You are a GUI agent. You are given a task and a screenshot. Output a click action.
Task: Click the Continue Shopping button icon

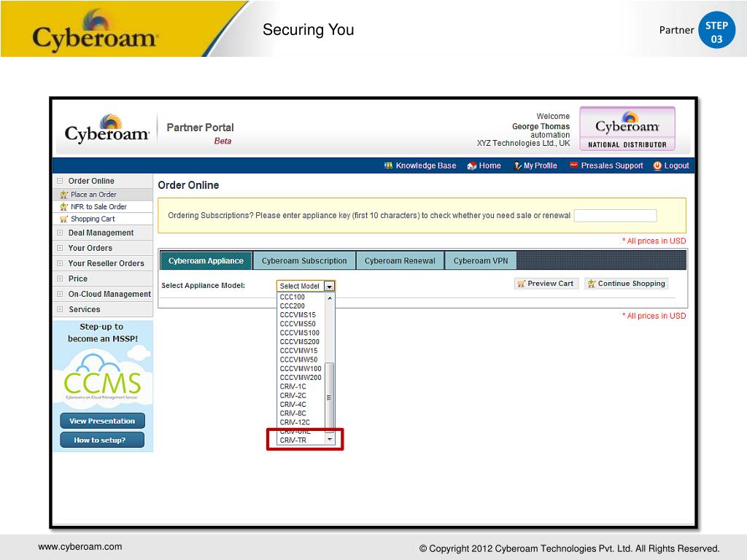tap(592, 284)
